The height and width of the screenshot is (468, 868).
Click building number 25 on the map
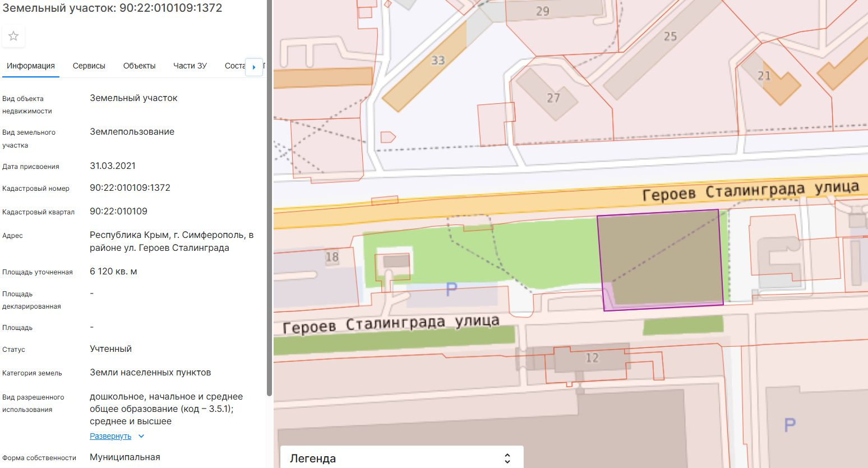point(670,36)
